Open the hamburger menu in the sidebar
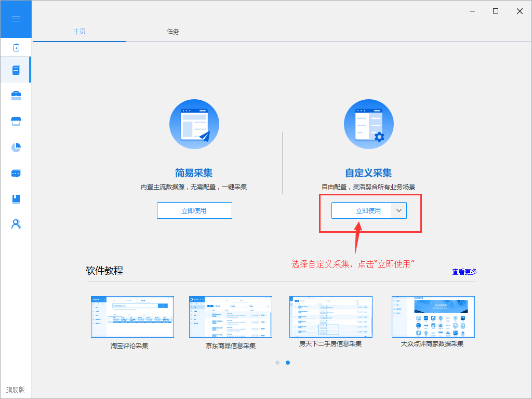 pyautogui.click(x=16, y=19)
